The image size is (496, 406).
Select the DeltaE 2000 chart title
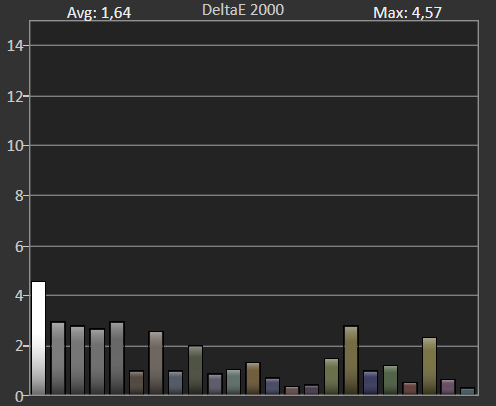pos(243,10)
